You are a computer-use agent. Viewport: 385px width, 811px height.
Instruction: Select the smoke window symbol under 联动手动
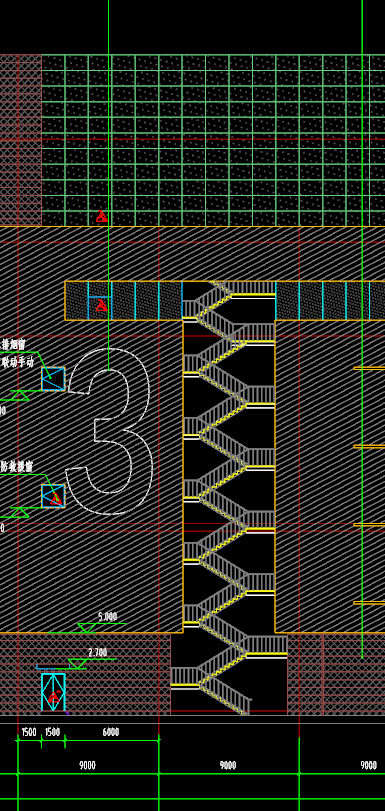[x=53, y=379]
